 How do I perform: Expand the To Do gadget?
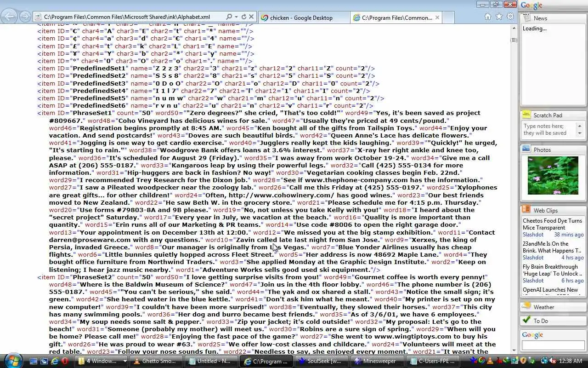(x=541, y=321)
